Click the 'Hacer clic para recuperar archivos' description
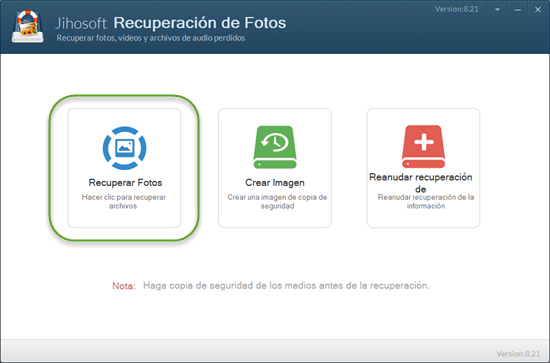The image size is (550, 363). click(x=123, y=202)
